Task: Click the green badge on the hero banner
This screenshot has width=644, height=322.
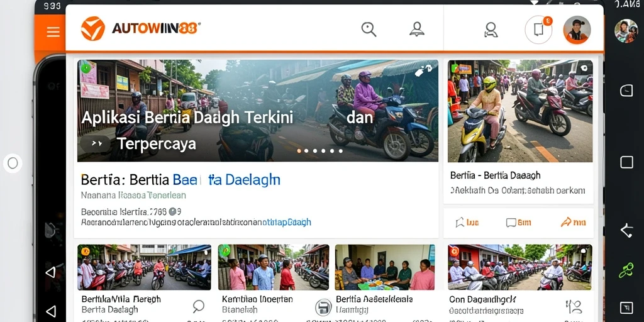Action: pyautogui.click(x=86, y=68)
